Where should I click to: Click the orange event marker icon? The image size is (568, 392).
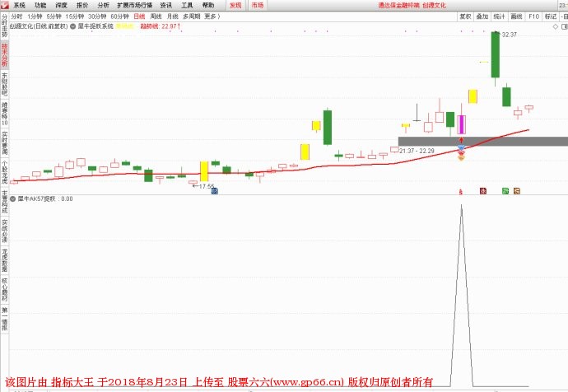(x=517, y=191)
